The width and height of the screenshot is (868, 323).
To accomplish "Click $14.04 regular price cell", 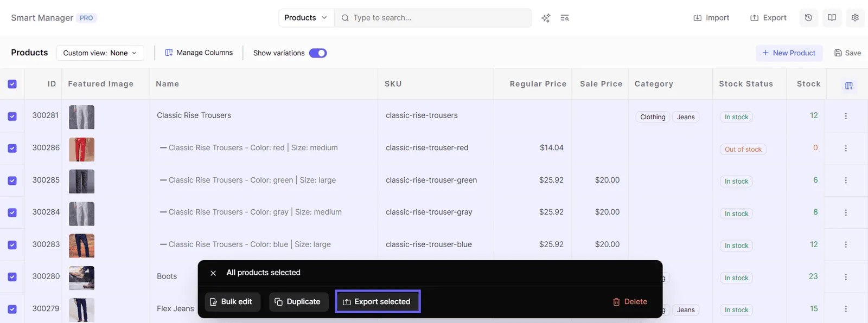I will (552, 147).
